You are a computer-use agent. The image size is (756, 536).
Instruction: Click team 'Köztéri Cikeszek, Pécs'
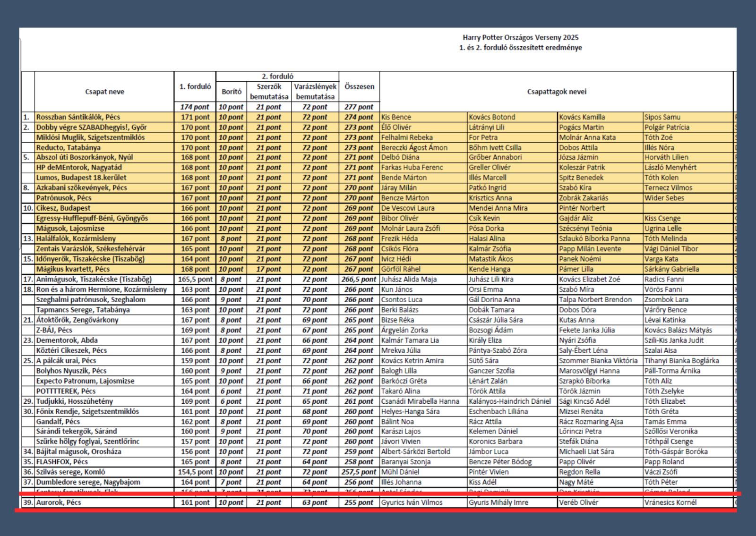[71, 350]
